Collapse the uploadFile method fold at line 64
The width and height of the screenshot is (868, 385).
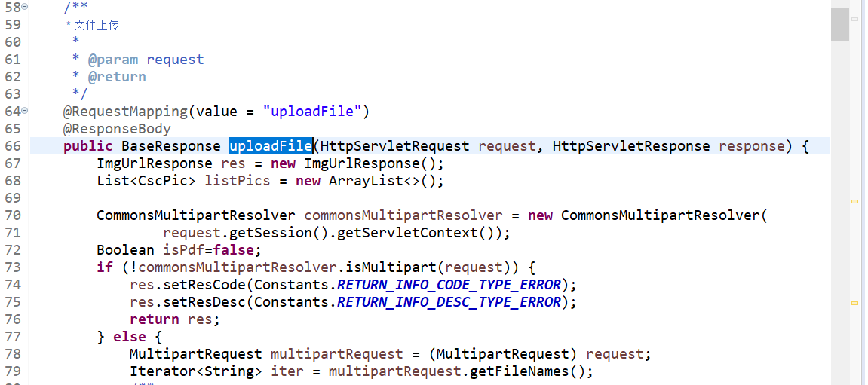point(24,112)
